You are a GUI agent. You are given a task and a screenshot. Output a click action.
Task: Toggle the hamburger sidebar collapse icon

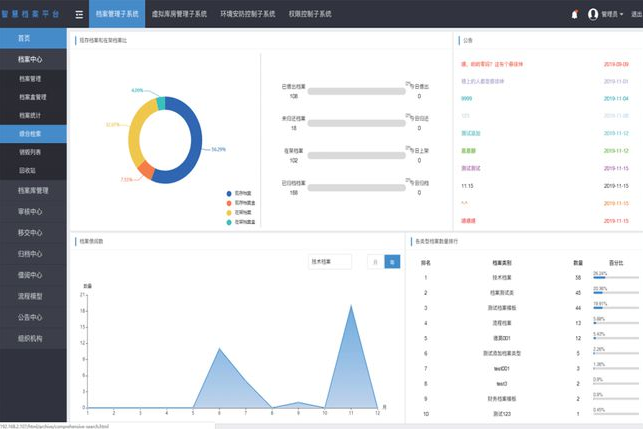(x=79, y=15)
